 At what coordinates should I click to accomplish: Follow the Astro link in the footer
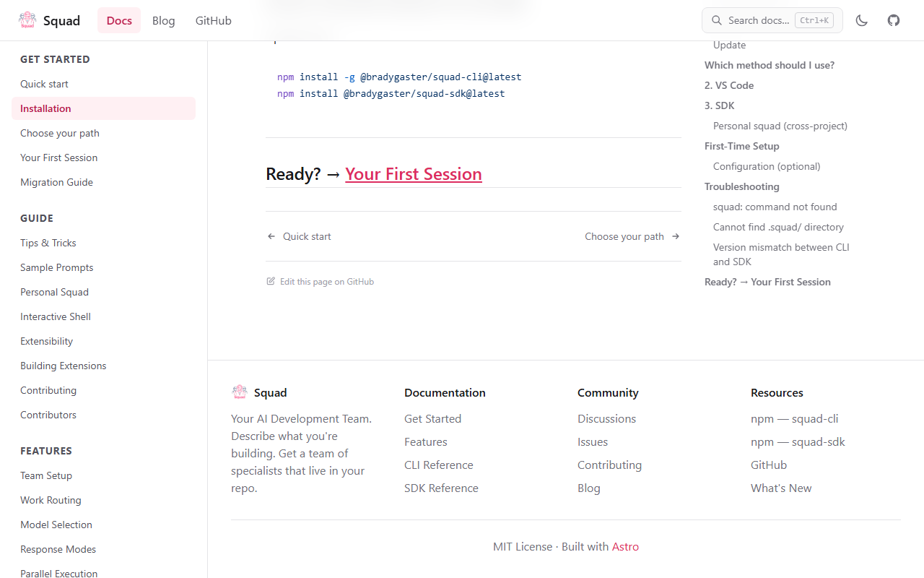click(x=625, y=546)
